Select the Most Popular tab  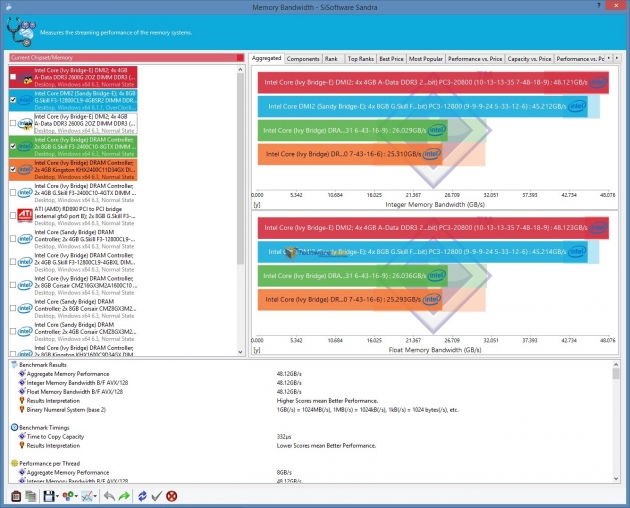click(x=425, y=59)
